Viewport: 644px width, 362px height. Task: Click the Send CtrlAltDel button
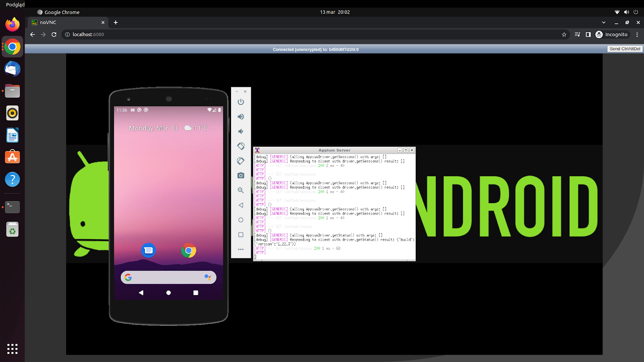[x=625, y=49]
